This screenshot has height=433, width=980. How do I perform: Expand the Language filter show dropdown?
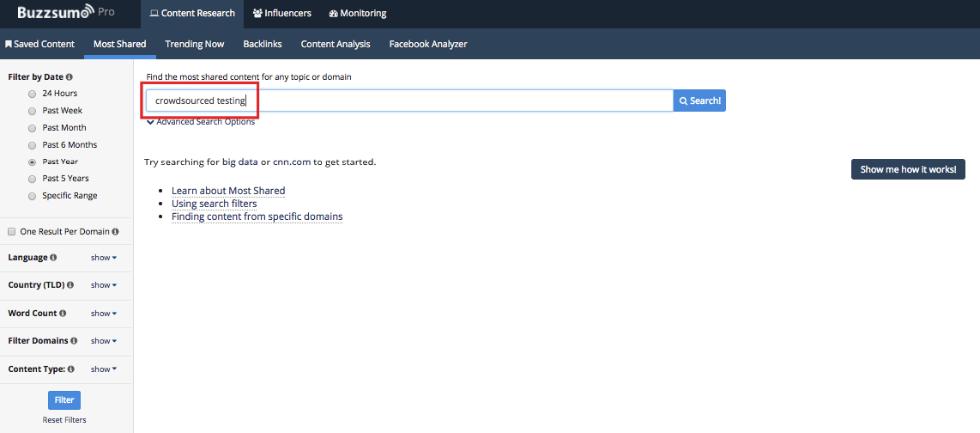(103, 258)
